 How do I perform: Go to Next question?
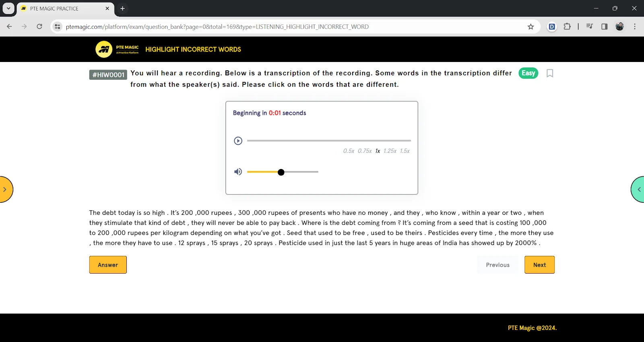[539, 265]
